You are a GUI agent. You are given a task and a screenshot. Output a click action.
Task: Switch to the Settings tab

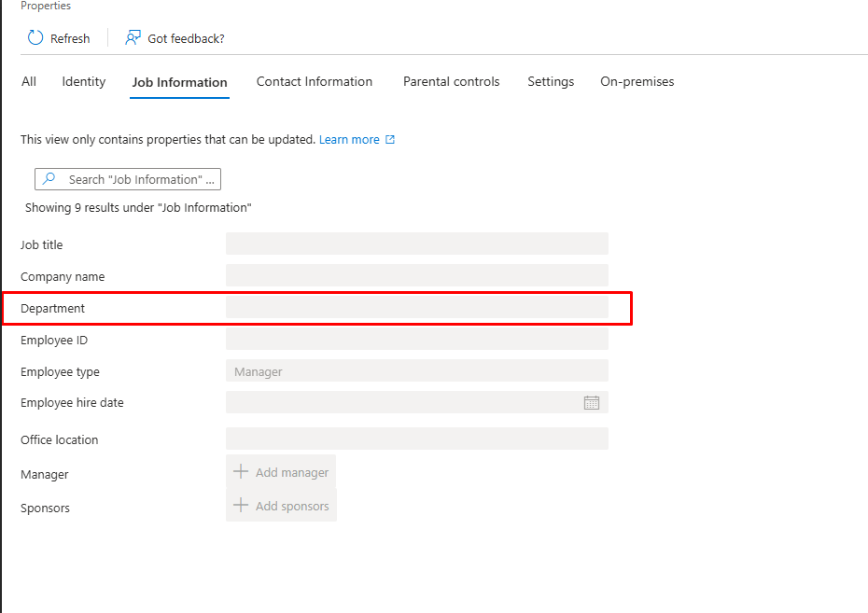551,82
